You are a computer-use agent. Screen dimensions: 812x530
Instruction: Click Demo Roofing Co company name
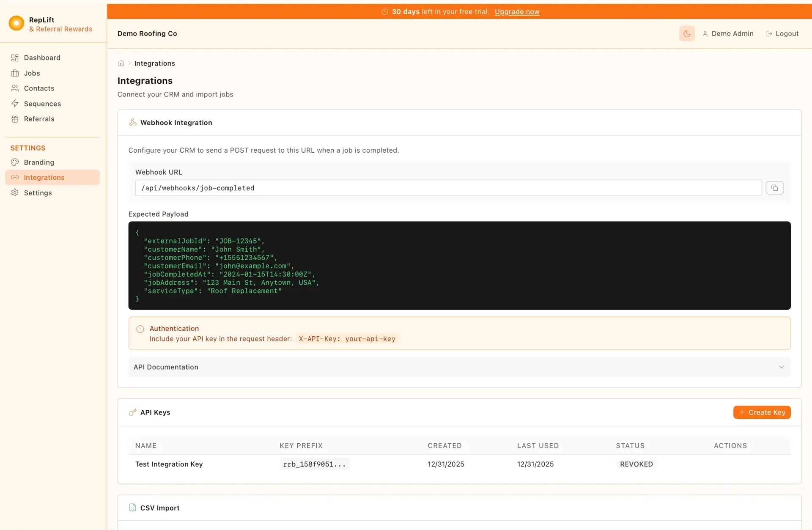[x=147, y=34]
